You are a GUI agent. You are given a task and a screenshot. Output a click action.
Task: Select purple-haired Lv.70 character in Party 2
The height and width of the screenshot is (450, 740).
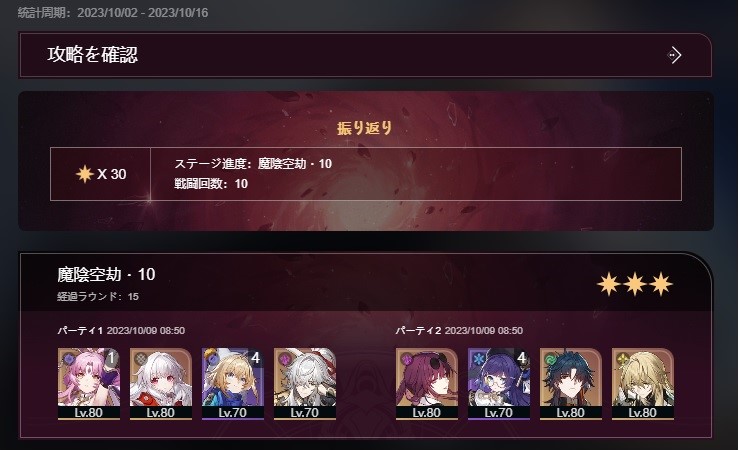tap(498, 383)
